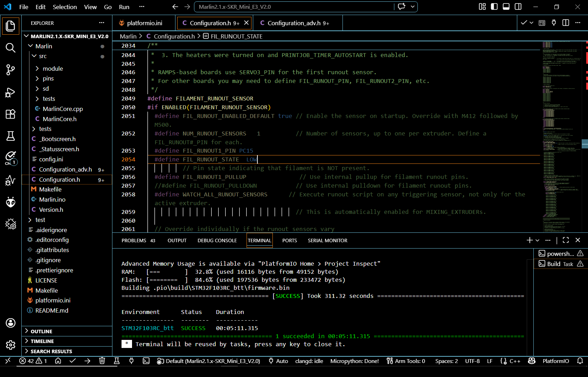Expand the module folder
588x377 pixels.
(x=53, y=69)
